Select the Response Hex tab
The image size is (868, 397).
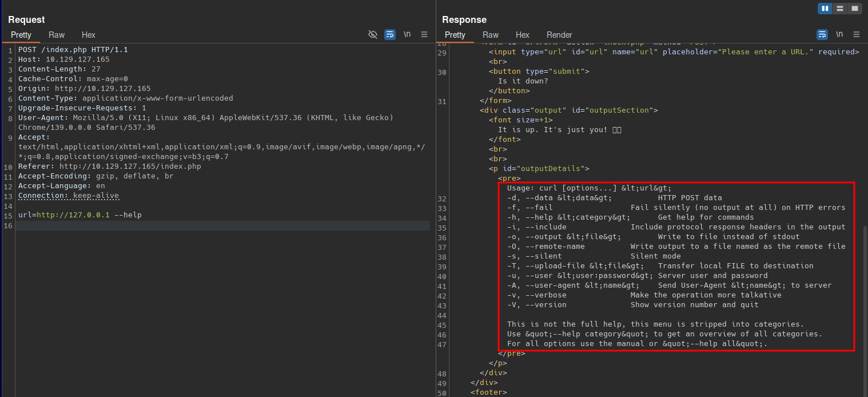point(523,35)
